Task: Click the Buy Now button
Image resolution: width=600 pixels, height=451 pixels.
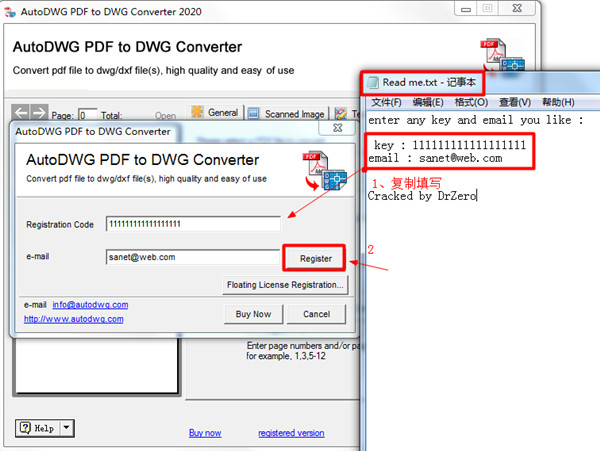Action: point(253,314)
